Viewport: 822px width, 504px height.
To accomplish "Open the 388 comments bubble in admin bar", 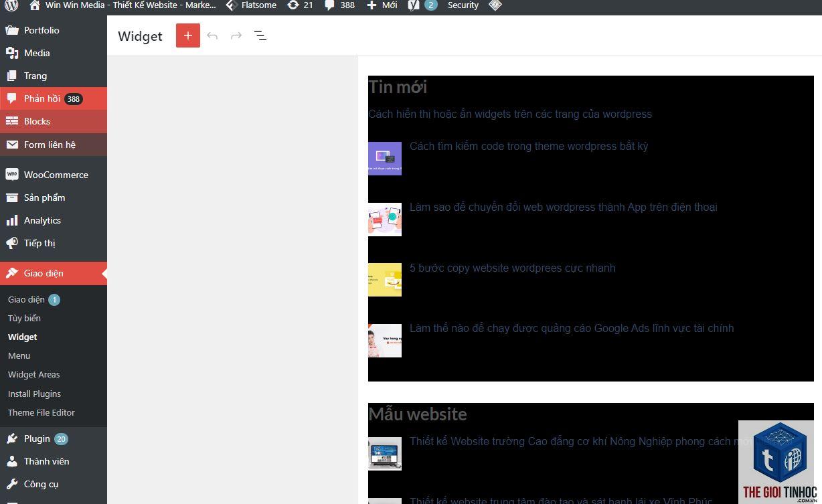I will [340, 5].
